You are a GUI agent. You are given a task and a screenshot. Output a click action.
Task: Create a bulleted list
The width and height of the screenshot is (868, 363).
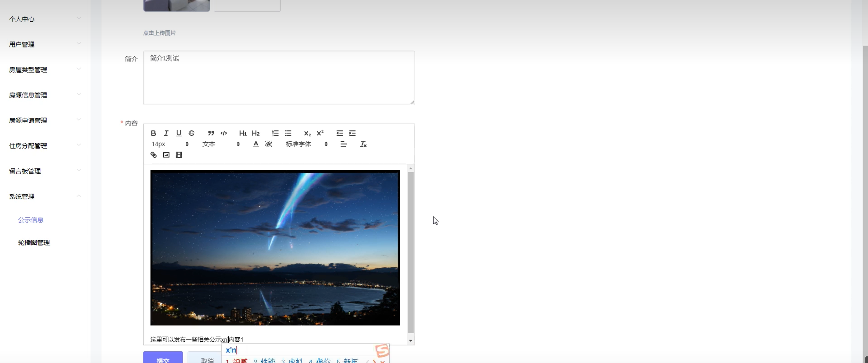288,133
